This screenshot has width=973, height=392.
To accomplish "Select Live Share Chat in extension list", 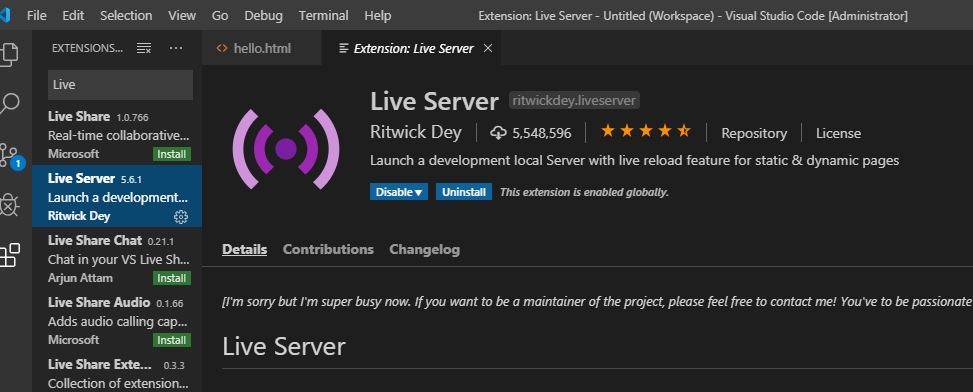I will (x=117, y=258).
